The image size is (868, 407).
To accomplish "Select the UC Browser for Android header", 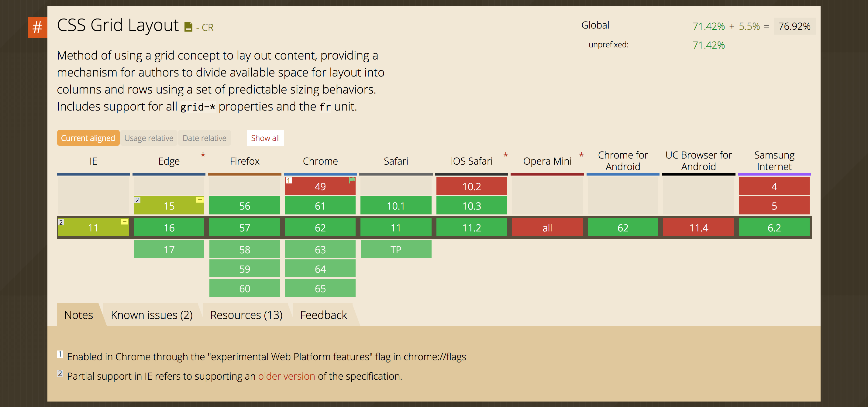I will click(698, 161).
